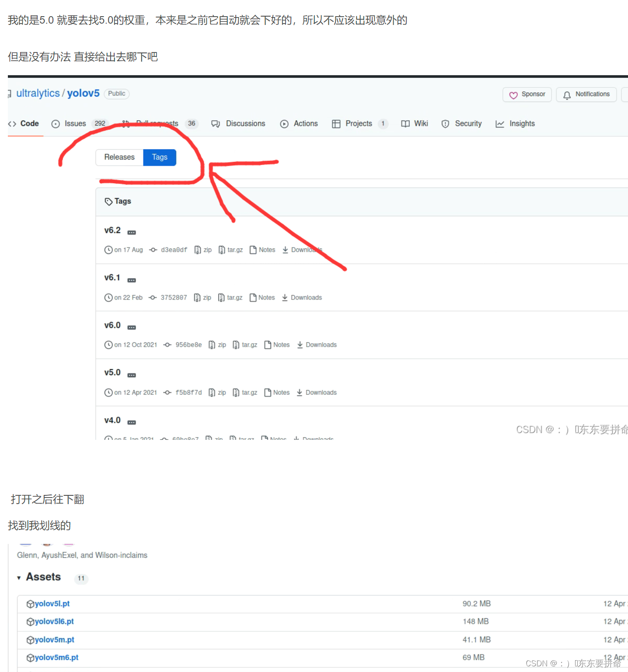Download the yolov5l.pt asset
The image size is (628, 672).
pyautogui.click(x=52, y=604)
